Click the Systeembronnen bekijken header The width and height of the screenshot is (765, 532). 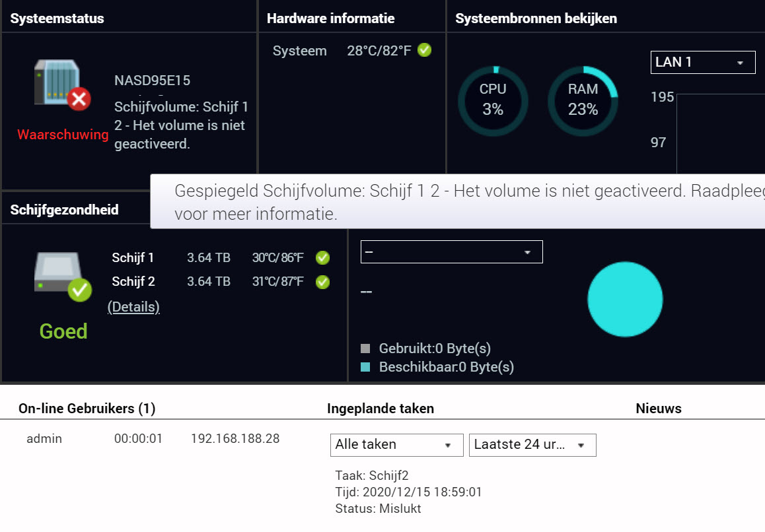point(536,18)
